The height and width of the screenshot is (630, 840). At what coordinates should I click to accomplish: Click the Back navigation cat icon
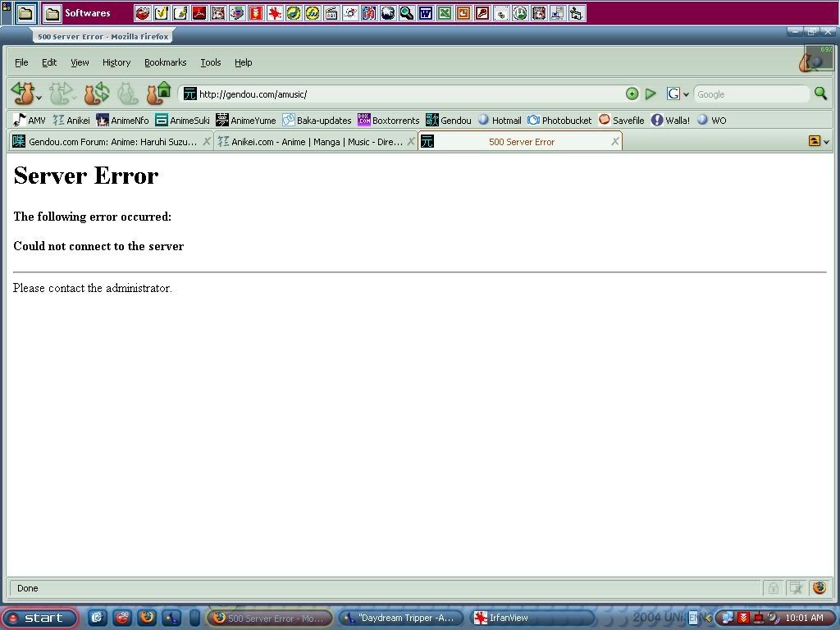(x=22, y=94)
